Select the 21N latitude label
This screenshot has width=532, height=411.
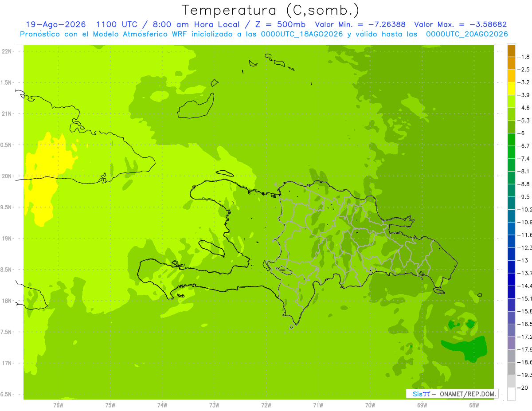7,114
